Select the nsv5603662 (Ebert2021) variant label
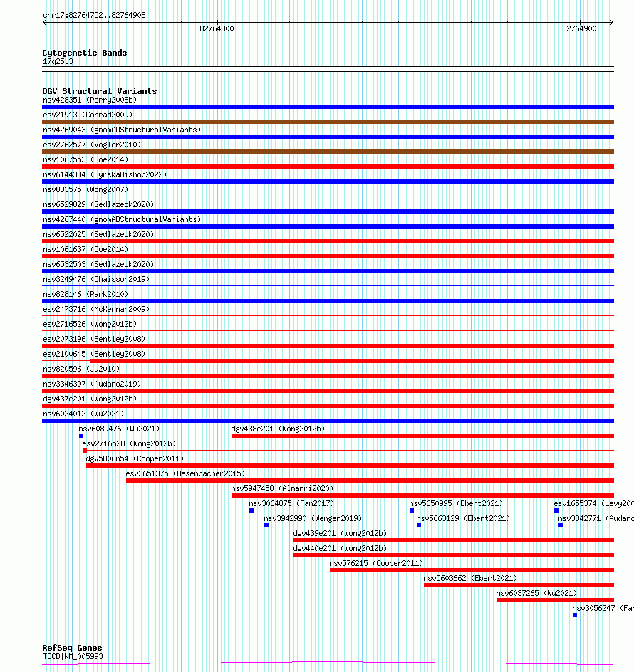The height and width of the screenshot is (672, 634). (470, 578)
